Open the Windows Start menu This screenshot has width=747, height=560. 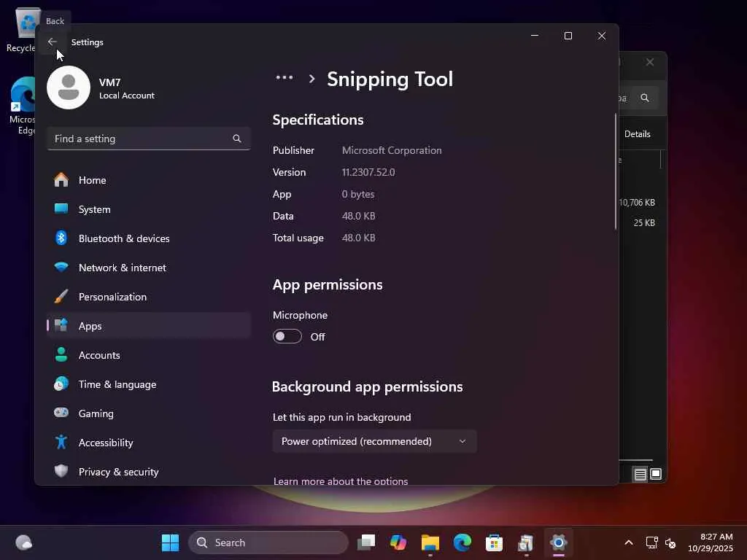(x=170, y=542)
